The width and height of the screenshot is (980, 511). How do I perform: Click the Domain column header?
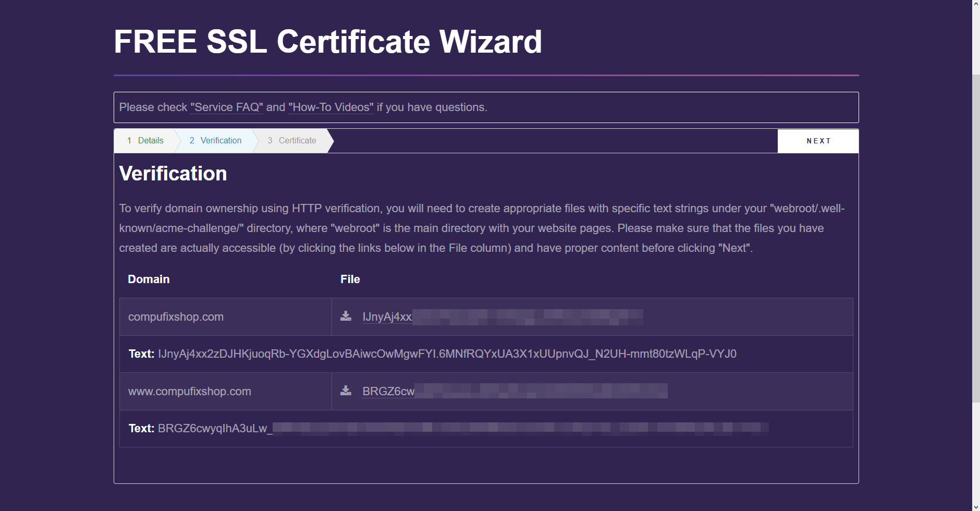(x=149, y=279)
